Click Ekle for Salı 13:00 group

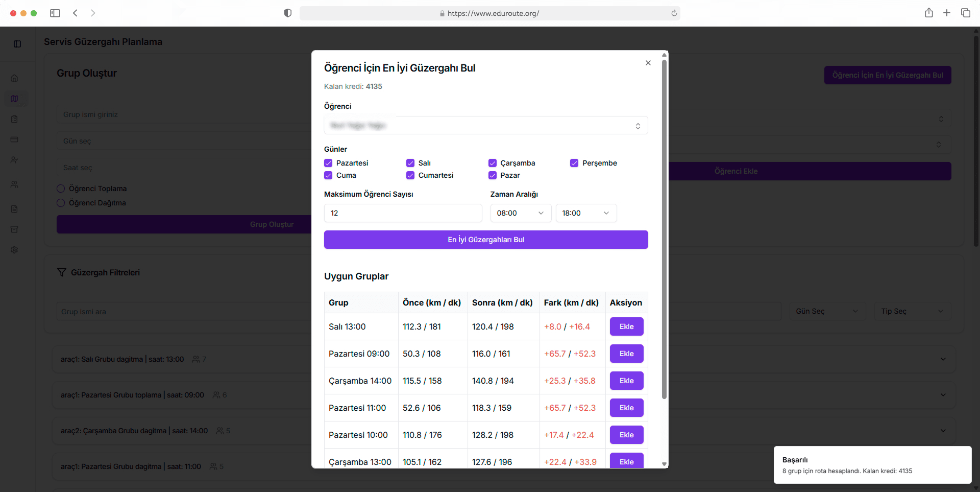(626, 326)
